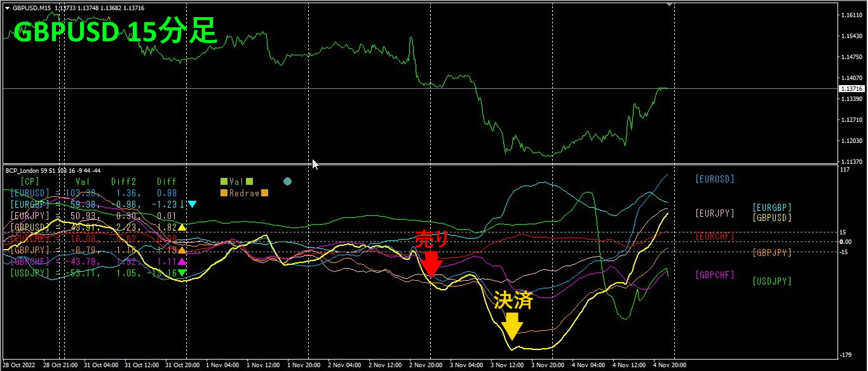This screenshot has height=371, width=868.
Task: Click the magenta up triangle beside GBPCHF row
Action: point(182,262)
